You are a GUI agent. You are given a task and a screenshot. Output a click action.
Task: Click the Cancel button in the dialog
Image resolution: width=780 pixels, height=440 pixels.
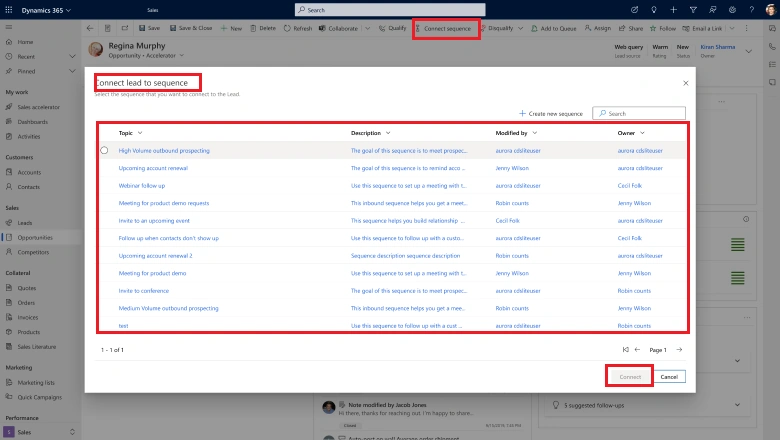[x=669, y=377]
